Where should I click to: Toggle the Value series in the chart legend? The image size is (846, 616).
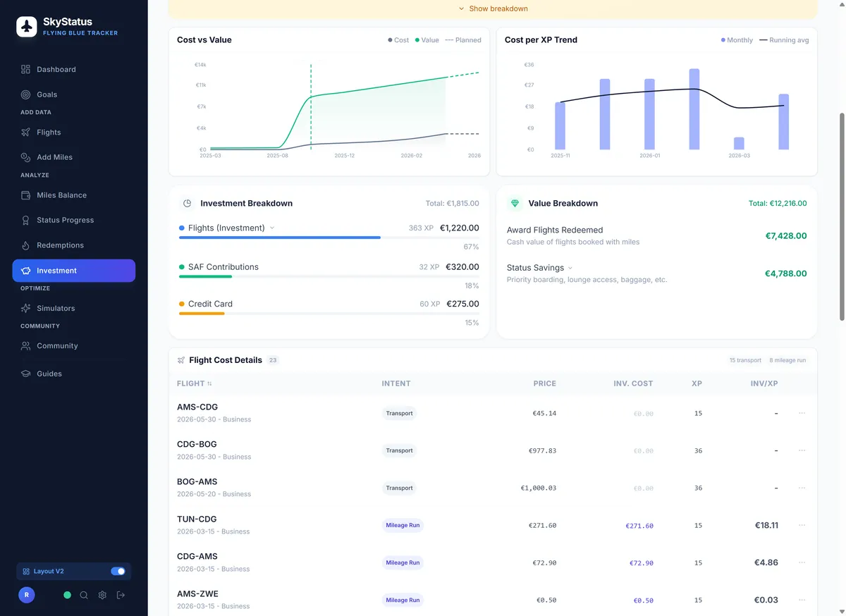pyautogui.click(x=427, y=40)
